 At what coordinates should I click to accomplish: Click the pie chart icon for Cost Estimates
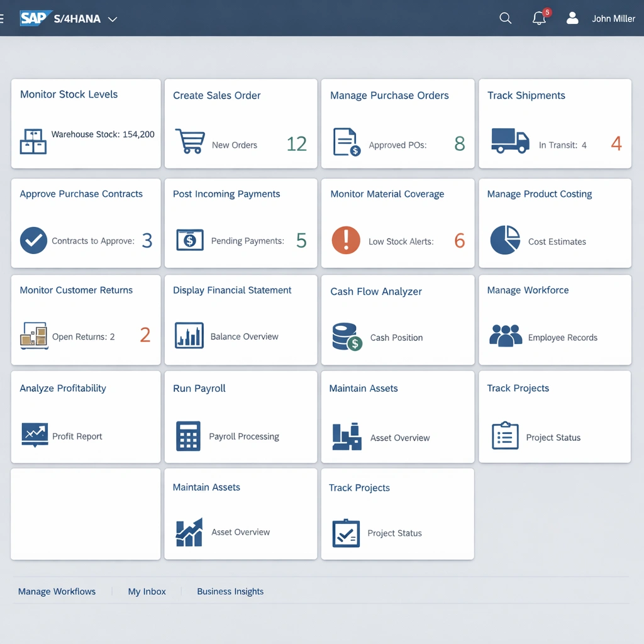coord(505,240)
